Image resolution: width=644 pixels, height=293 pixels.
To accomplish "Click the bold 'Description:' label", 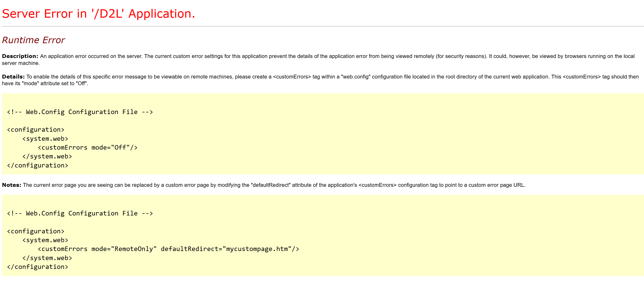I will pyautogui.click(x=20, y=56).
